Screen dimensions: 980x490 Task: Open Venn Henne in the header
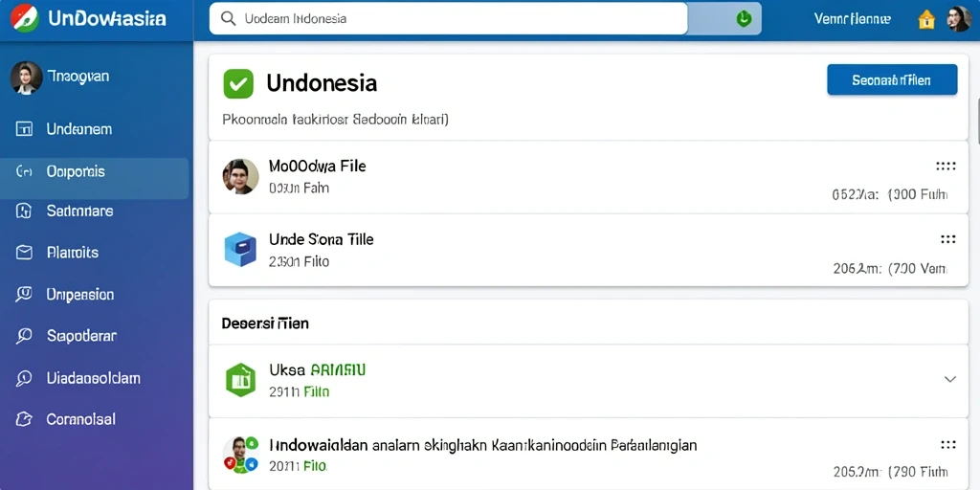point(853,19)
